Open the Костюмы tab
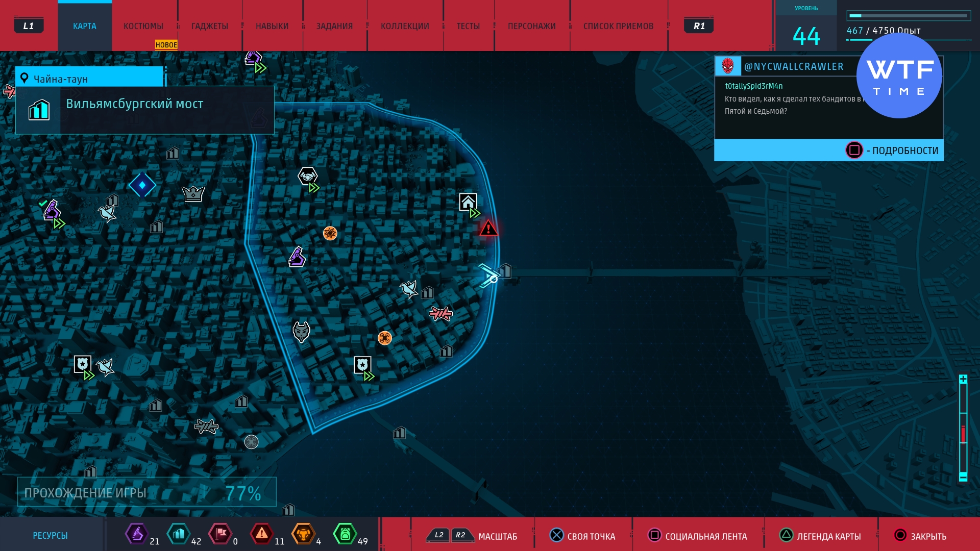The image size is (980, 551). [143, 26]
